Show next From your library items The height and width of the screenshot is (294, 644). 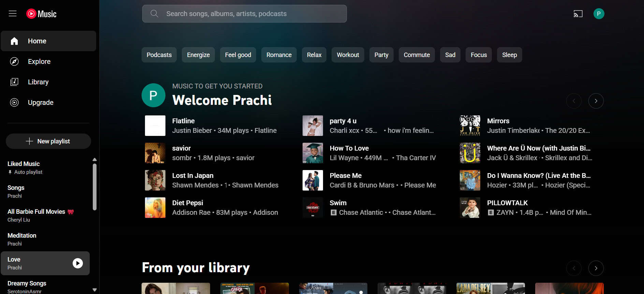pos(596,268)
